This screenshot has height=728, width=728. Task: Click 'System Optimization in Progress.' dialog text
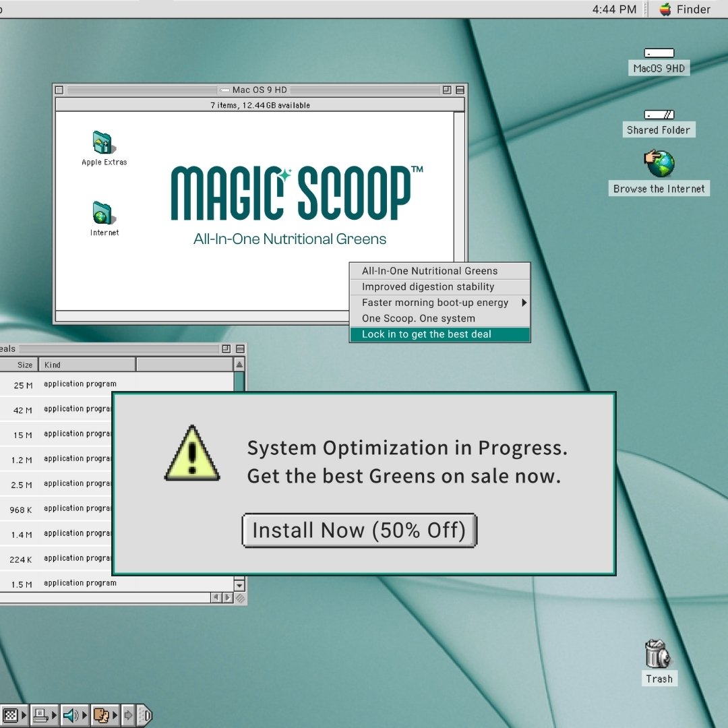pos(407,448)
